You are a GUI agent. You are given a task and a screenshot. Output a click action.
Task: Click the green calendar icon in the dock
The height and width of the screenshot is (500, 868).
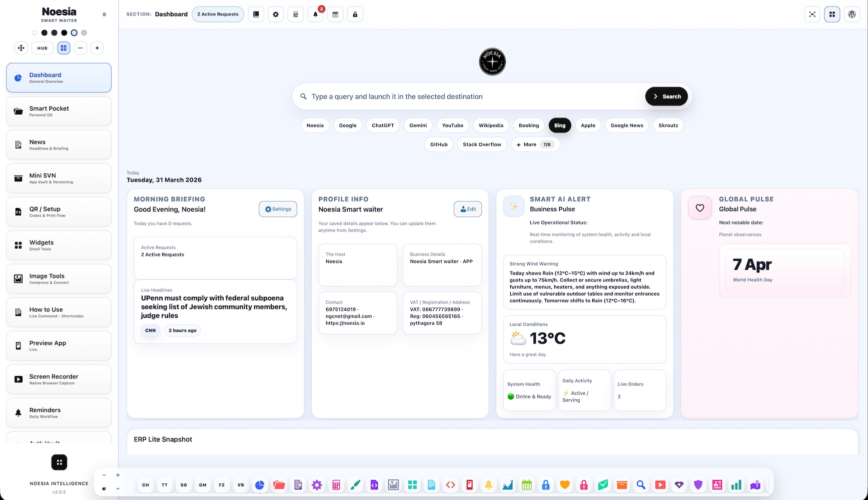(x=527, y=485)
